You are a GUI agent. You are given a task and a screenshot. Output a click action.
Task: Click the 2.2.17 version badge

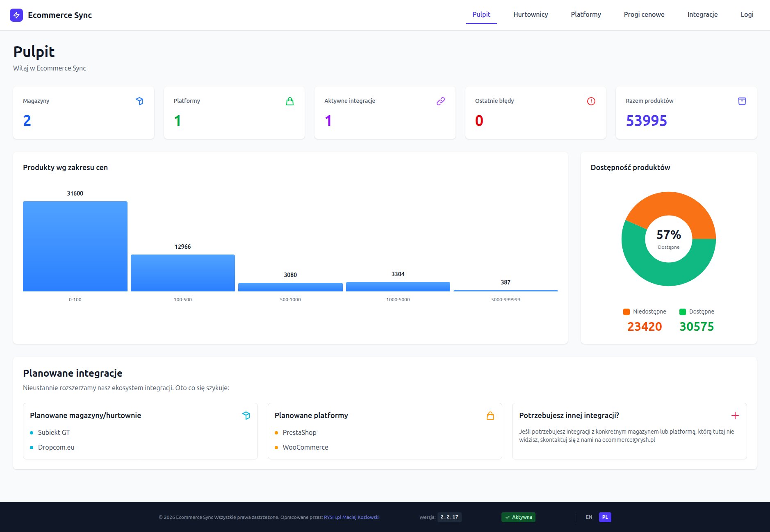click(x=449, y=517)
